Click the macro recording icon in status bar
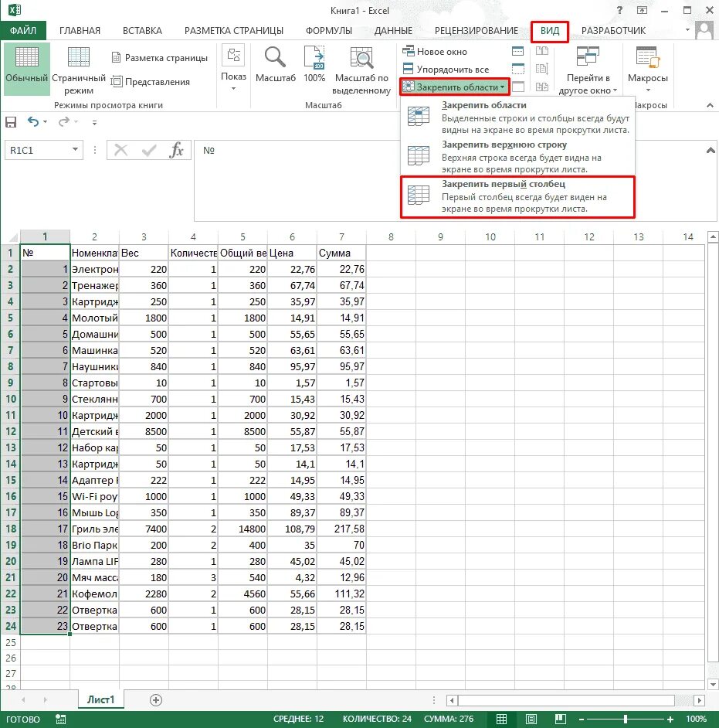Image resolution: width=719 pixels, height=728 pixels. click(x=60, y=719)
